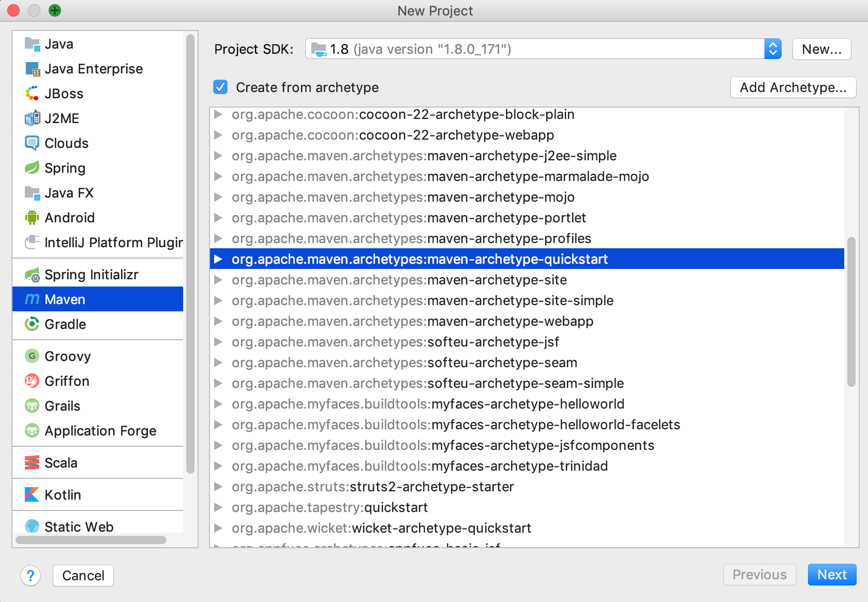Select Java Enterprise project type

[x=98, y=69]
